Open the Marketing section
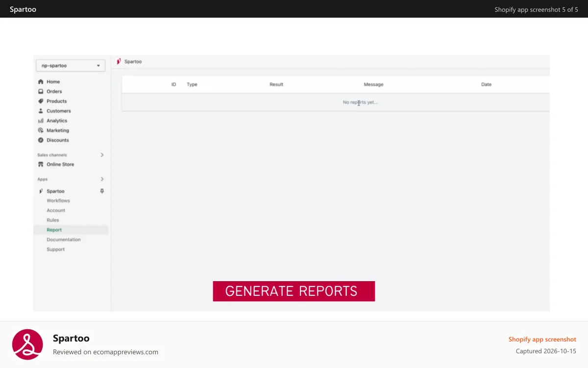 coord(58,131)
